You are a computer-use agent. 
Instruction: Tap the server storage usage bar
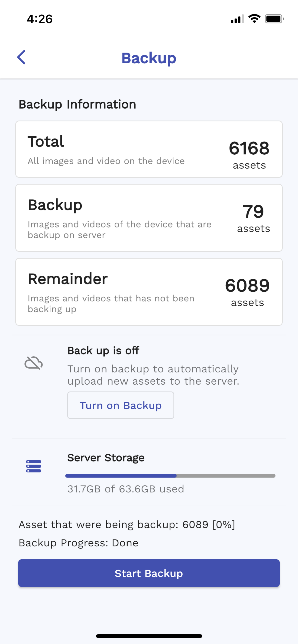(170, 476)
